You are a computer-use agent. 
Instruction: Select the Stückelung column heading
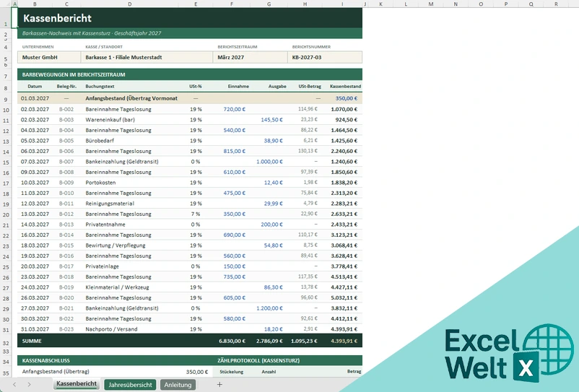231,372
